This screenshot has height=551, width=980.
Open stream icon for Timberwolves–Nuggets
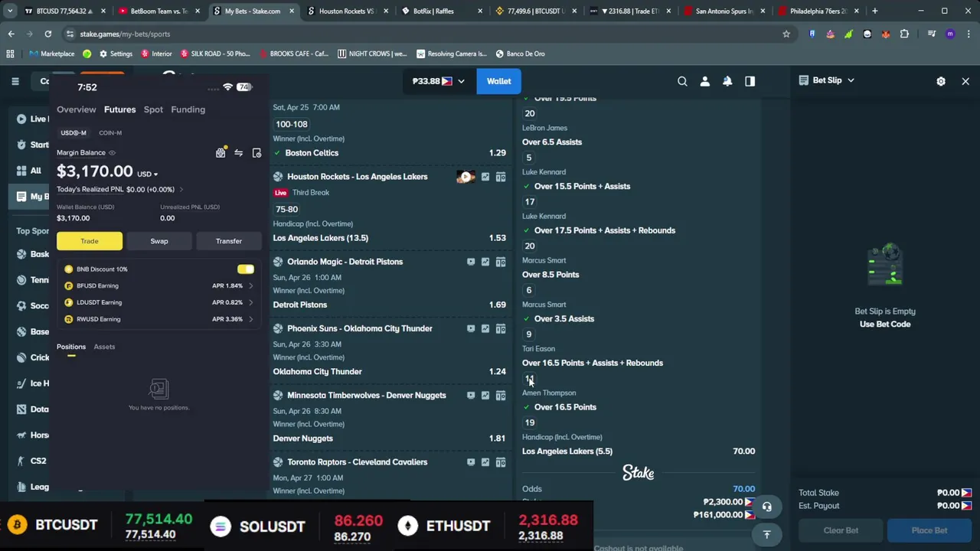[471, 396]
